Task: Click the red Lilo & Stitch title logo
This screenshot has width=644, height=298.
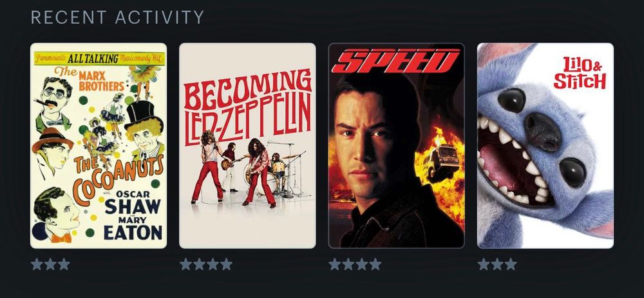Action: (x=580, y=74)
